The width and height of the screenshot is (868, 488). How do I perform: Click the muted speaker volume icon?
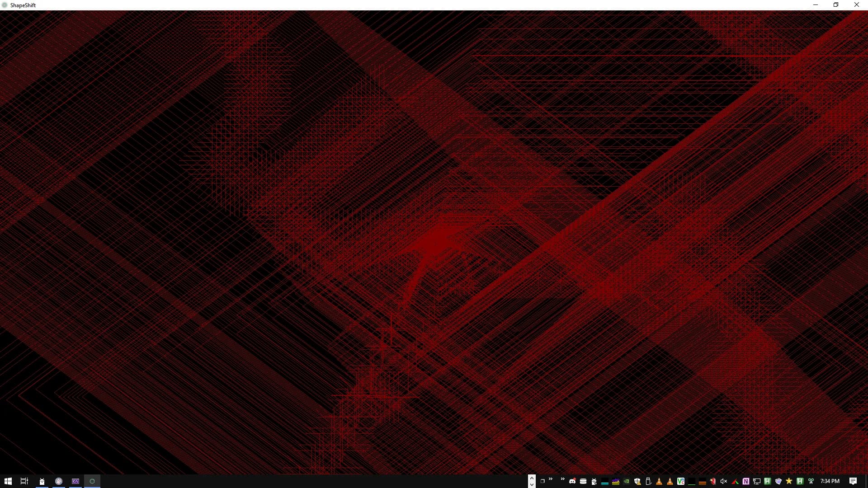coord(724,481)
